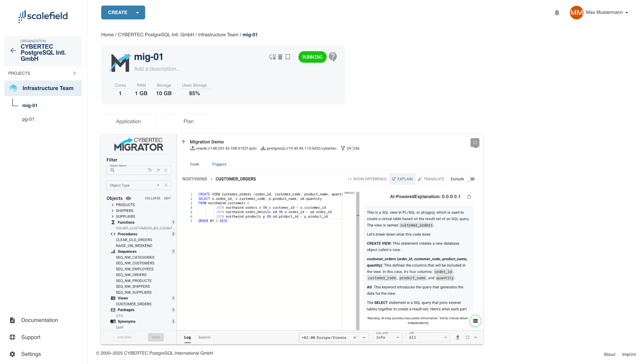This screenshot has width=643, height=364.
Task: Expand the PRODUCTS tree node
Action: click(x=113, y=205)
